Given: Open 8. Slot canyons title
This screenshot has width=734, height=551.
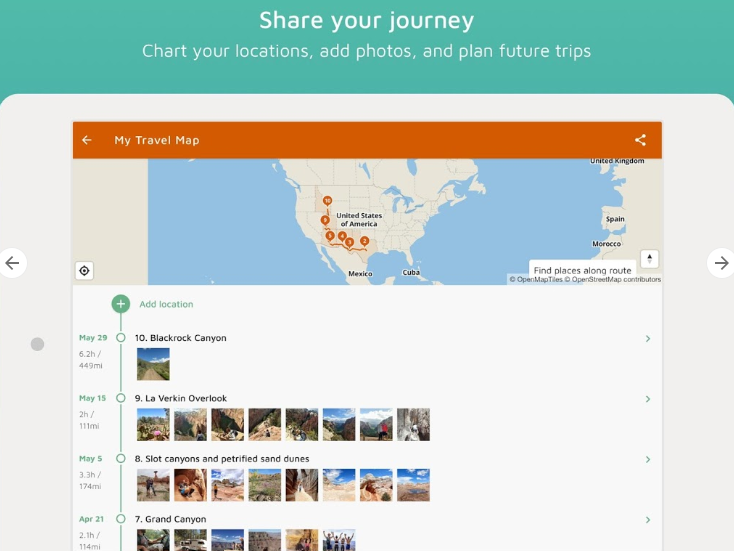Looking at the screenshot, I should (x=222, y=459).
